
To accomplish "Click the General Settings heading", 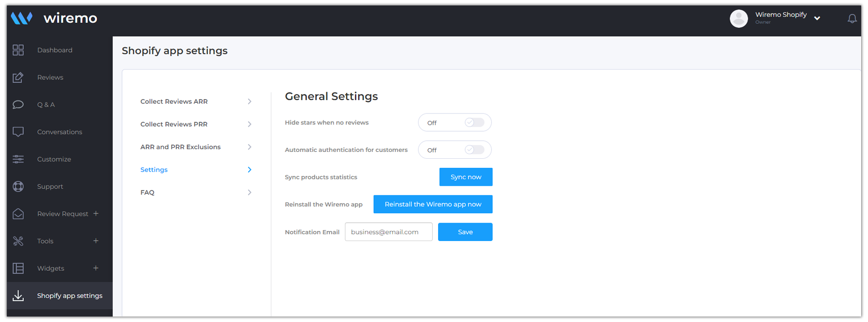I will point(331,97).
